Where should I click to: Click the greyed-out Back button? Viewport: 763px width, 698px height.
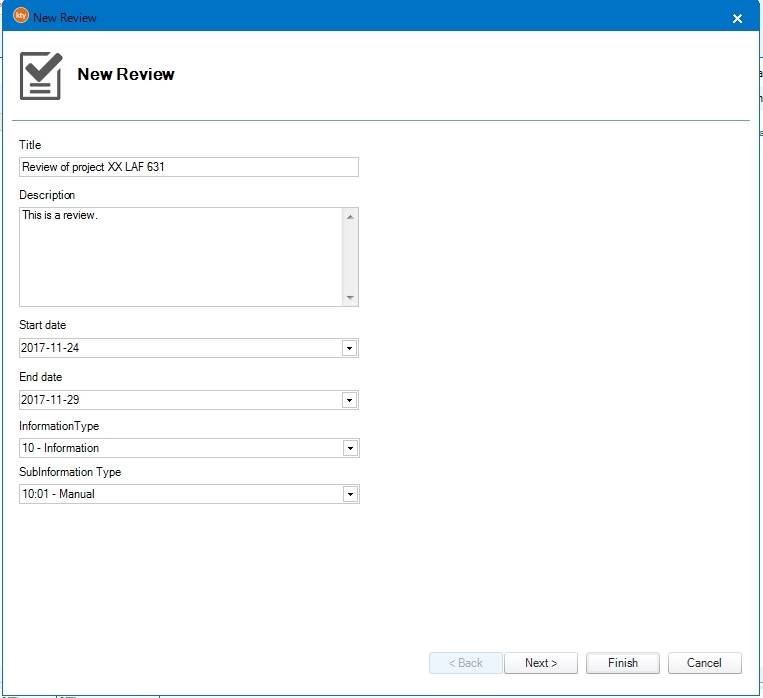pos(465,663)
